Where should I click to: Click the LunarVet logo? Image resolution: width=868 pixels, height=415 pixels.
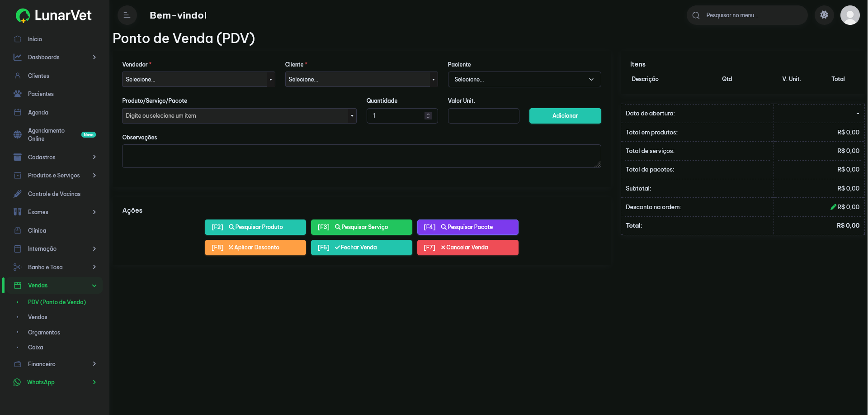coord(54,15)
